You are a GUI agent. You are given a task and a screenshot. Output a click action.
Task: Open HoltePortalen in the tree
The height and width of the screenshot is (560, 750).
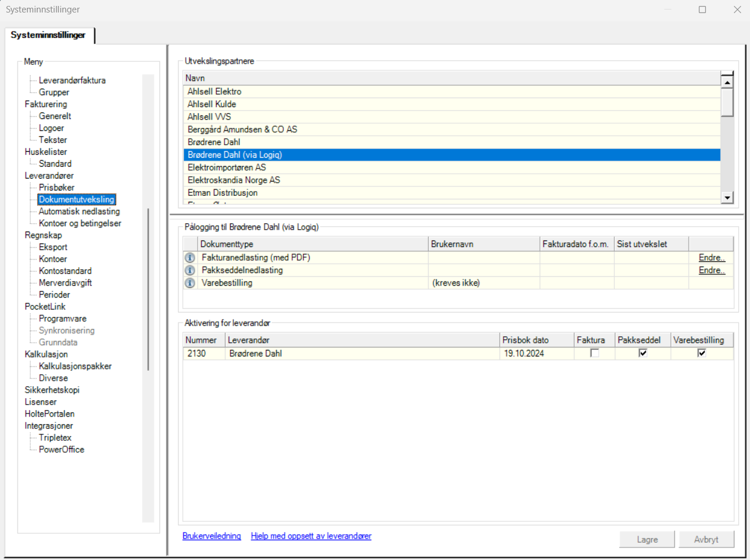click(49, 414)
